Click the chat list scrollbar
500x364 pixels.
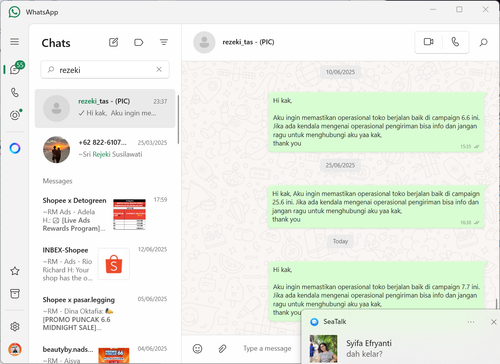pyautogui.click(x=178, y=119)
